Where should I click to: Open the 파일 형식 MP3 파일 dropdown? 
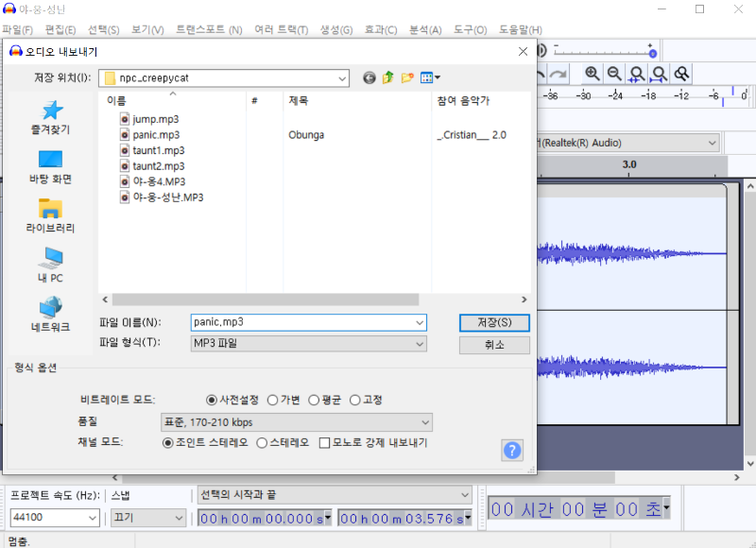[309, 344]
